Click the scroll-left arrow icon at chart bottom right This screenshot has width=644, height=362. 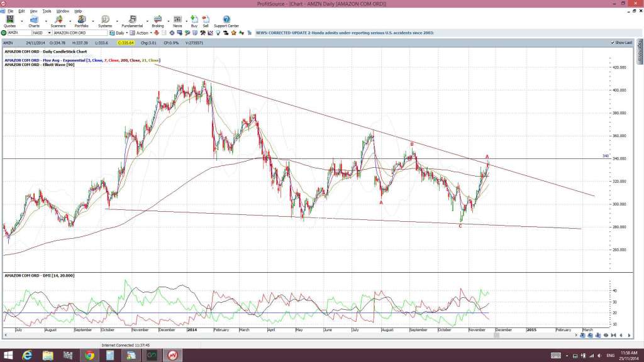[x=621, y=336]
